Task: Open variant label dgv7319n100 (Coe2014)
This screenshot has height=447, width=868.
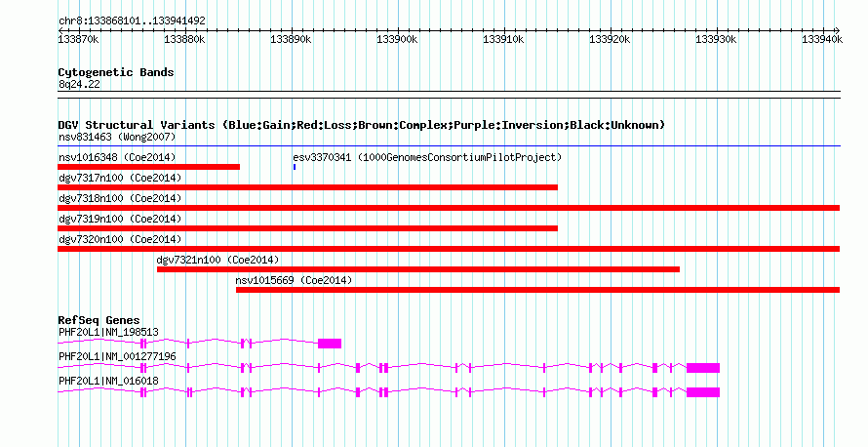Action: (120, 219)
